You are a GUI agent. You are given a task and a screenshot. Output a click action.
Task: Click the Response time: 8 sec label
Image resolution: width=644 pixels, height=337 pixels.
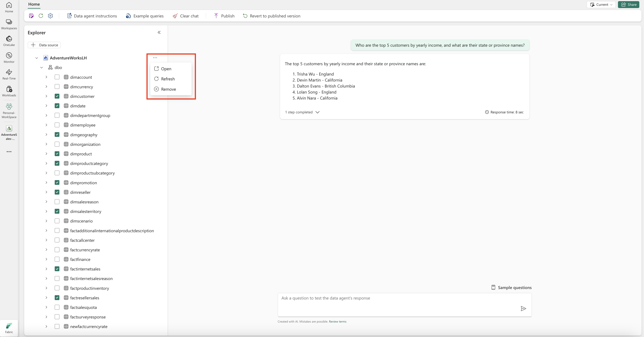[504, 112]
